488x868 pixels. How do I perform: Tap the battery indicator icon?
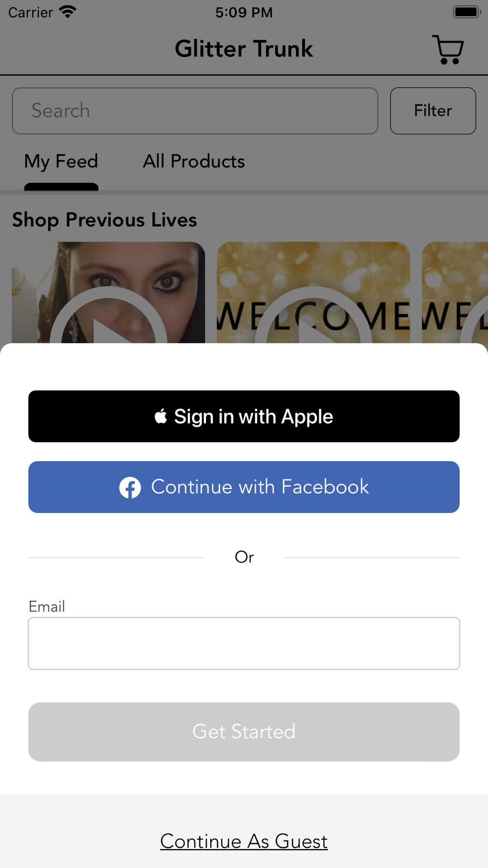[x=466, y=12]
